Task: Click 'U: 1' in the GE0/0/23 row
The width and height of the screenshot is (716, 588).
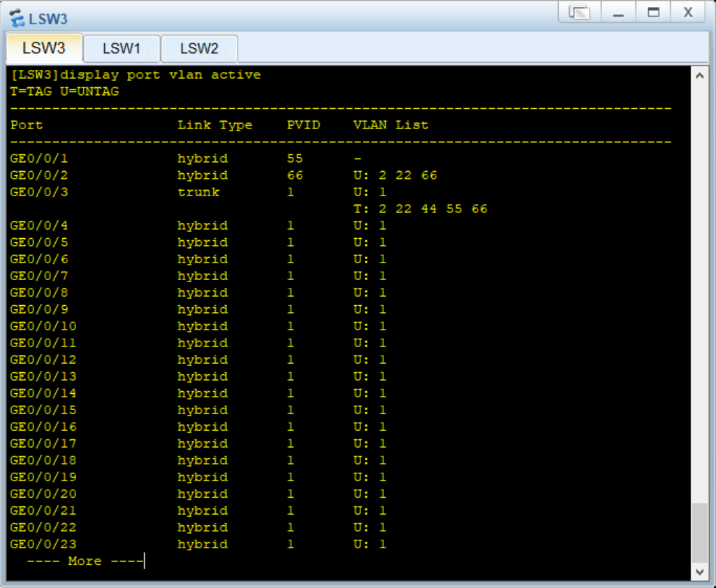Action: 370,544
